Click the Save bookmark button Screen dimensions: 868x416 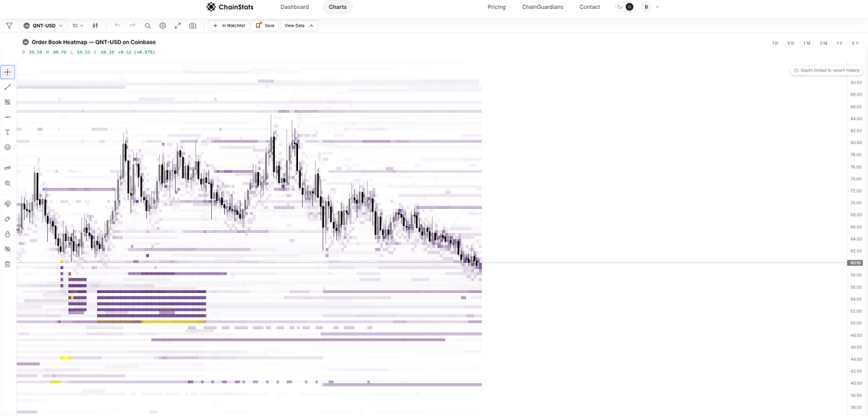[265, 25]
